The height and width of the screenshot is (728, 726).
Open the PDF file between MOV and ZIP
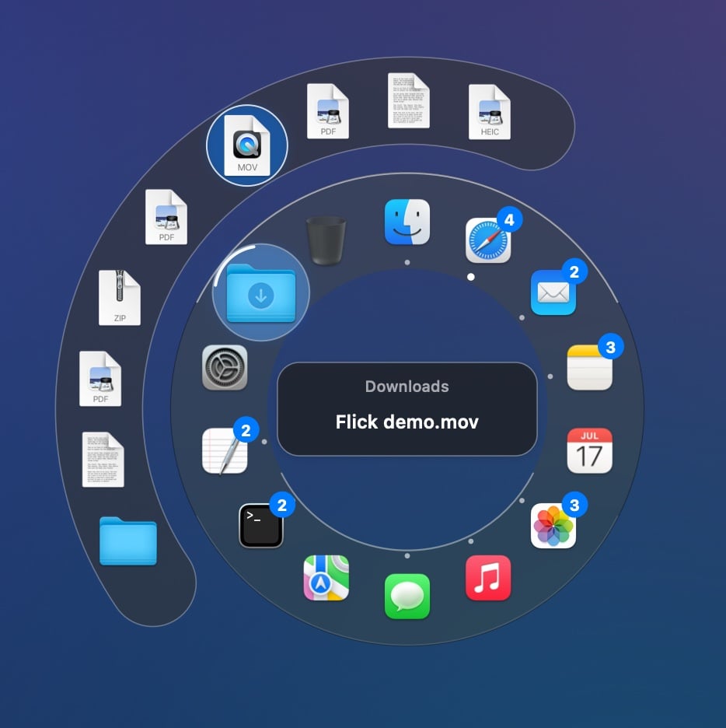tap(166, 217)
